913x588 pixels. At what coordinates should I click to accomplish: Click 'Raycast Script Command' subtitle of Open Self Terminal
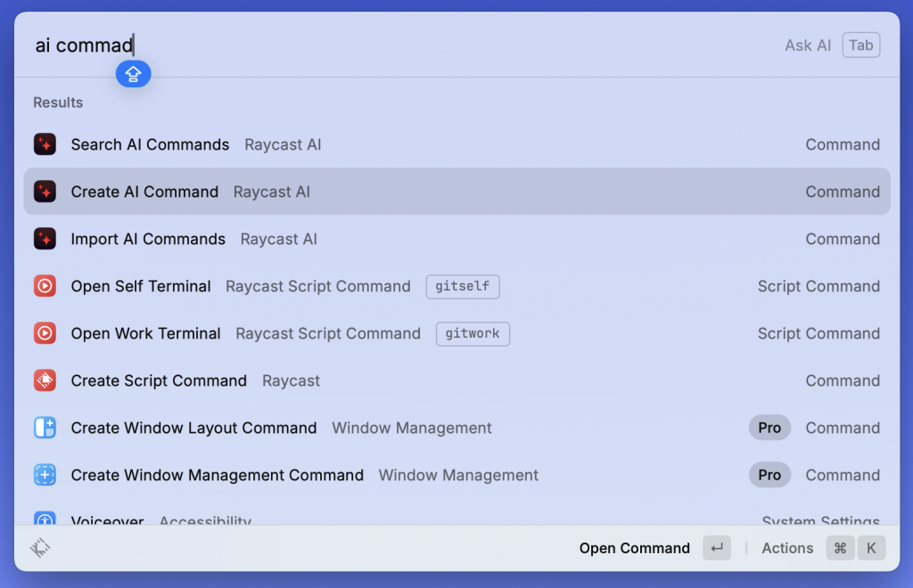pos(318,286)
